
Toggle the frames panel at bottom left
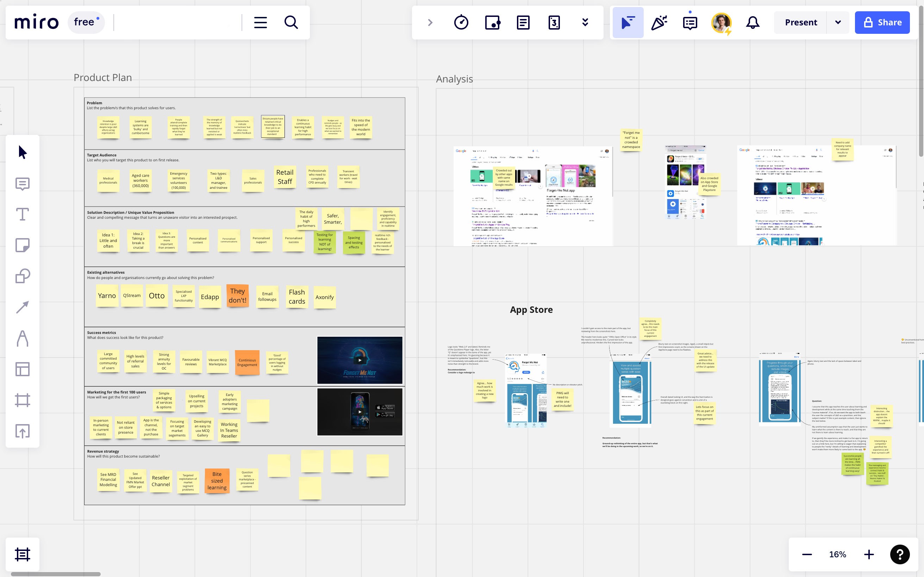[23, 554]
